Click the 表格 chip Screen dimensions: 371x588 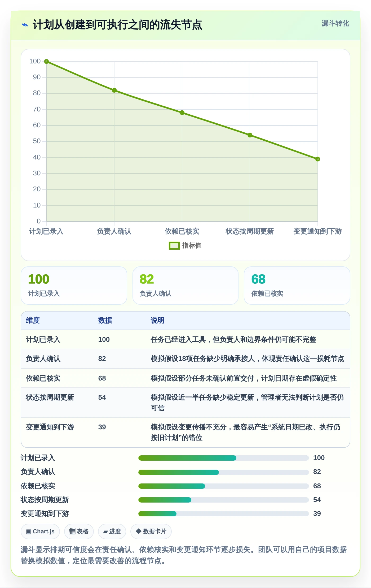(79, 531)
